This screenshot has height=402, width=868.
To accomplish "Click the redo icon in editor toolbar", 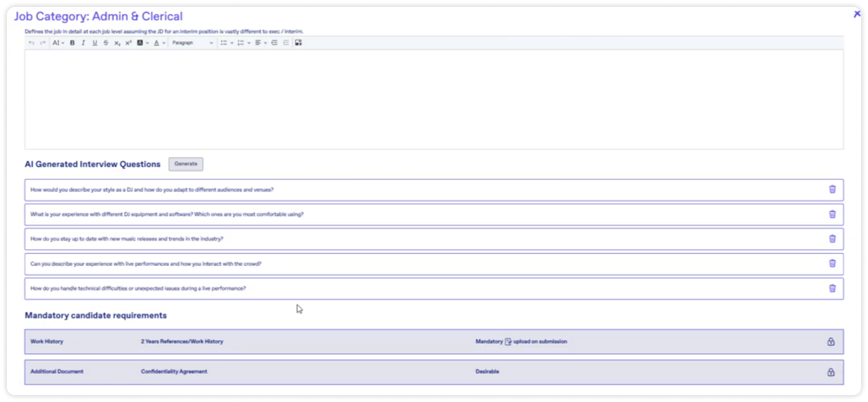I will [42, 42].
